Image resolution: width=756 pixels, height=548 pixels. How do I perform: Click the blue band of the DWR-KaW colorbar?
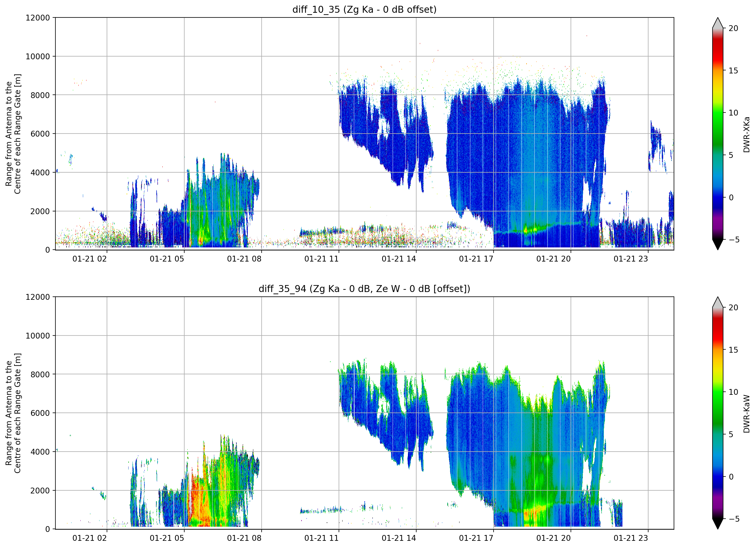tap(718, 477)
